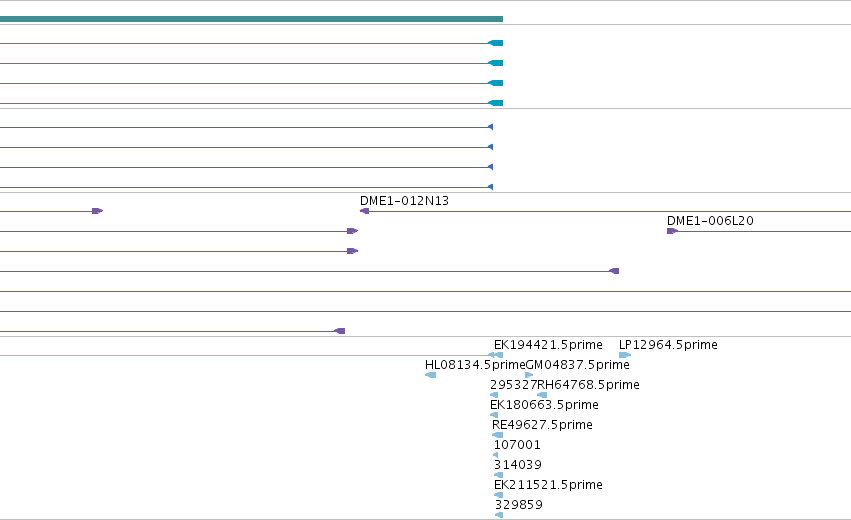This screenshot has width=851, height=520.
Task: Select the arrow glyph under EK211521.5prime
Action: point(498,496)
